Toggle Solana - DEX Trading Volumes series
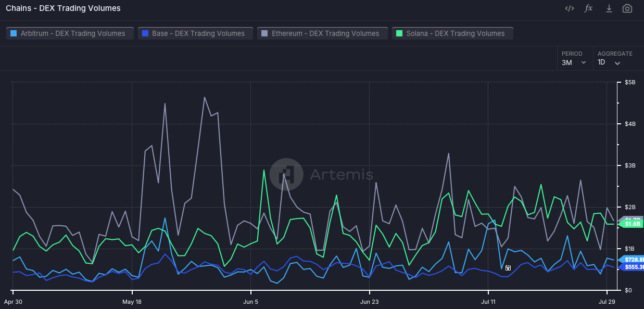The height and width of the screenshot is (309, 644). 452,33
